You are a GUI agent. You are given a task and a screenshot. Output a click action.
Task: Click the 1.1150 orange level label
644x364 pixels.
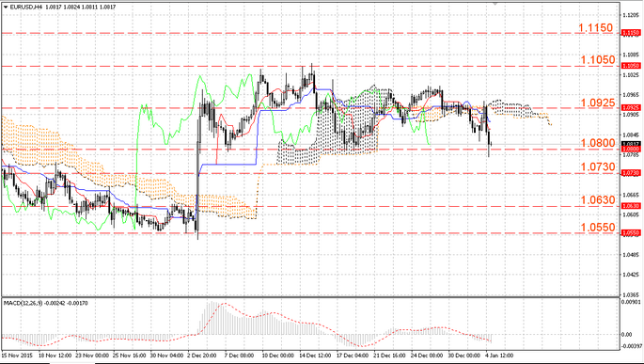(x=595, y=28)
